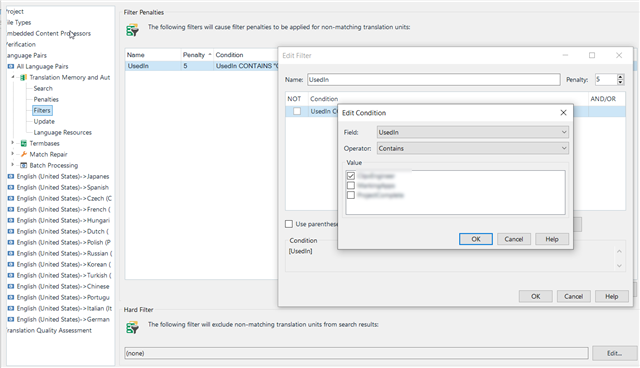Click the Translation Memory node icon
Viewport: 640px width, 368px height.
(x=23, y=77)
